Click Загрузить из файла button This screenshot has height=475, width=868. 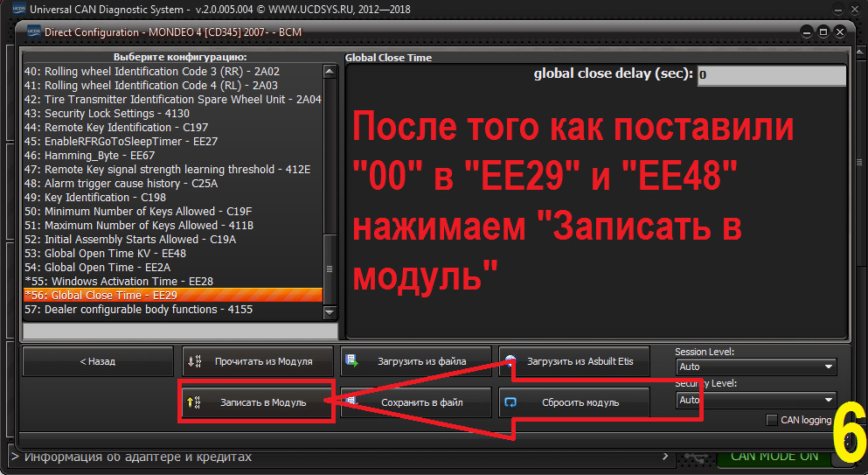(416, 361)
